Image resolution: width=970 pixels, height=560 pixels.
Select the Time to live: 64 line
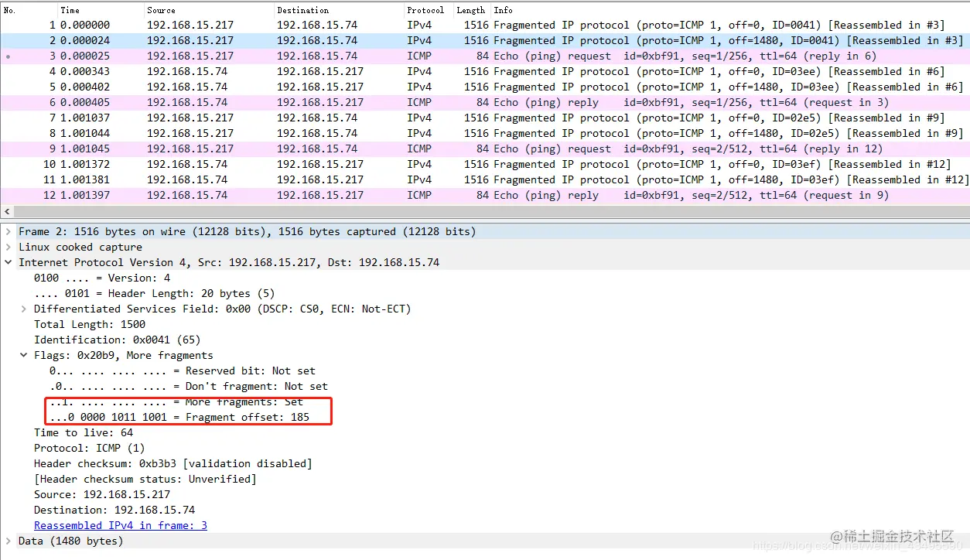(x=84, y=432)
